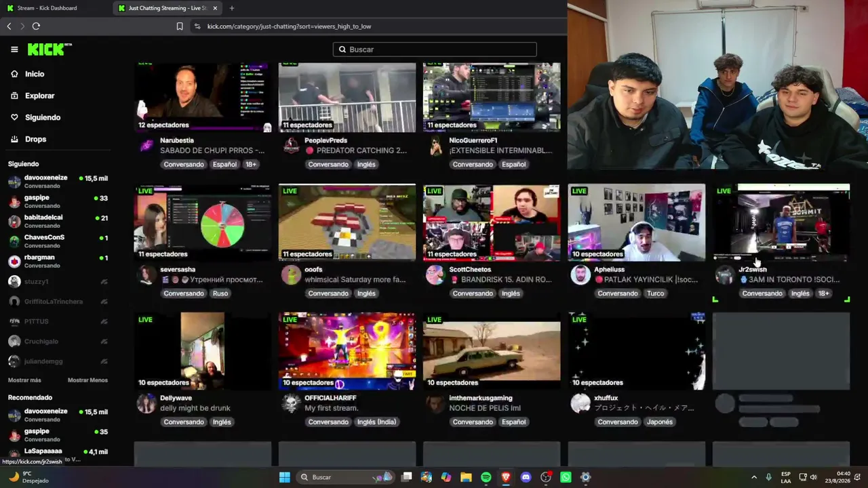Open File Explorer from the taskbar
This screenshot has width=868, height=488.
[x=467, y=477]
